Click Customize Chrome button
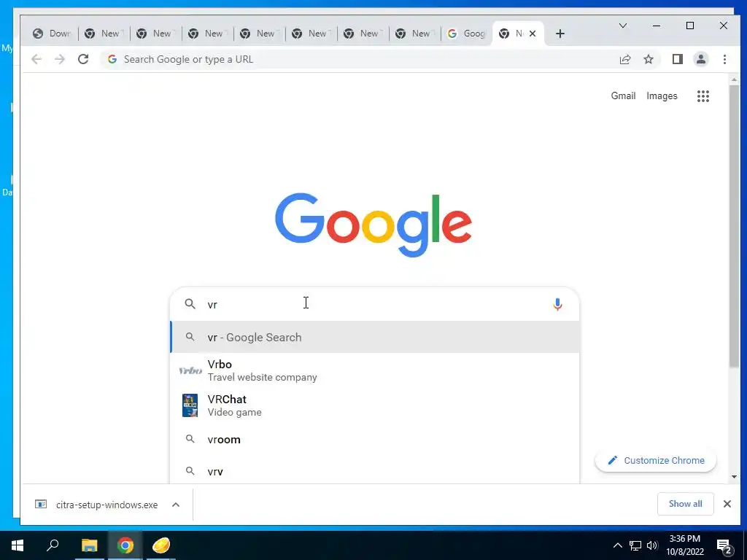The image size is (747, 560). (656, 461)
